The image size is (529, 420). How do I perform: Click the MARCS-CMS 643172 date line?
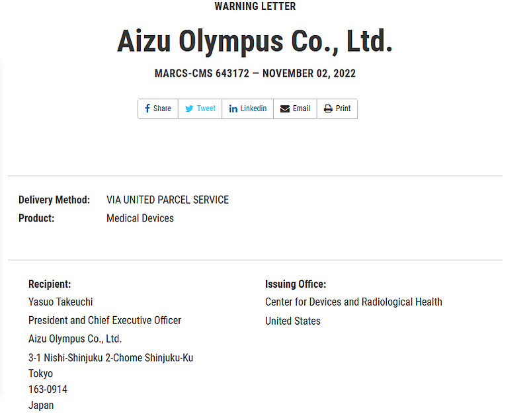255,73
